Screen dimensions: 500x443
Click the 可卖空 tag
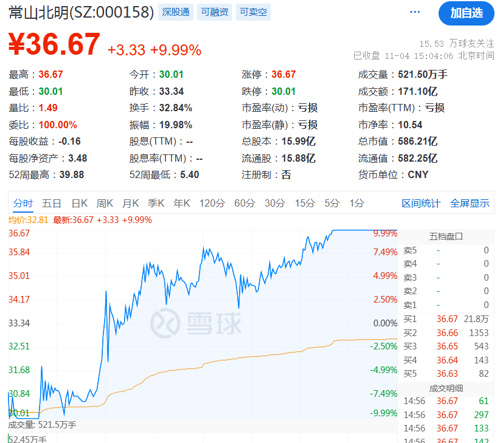pos(253,12)
